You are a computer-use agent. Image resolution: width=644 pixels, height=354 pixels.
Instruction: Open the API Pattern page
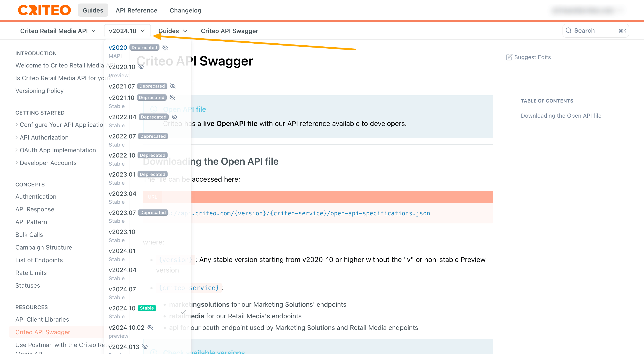(x=31, y=222)
